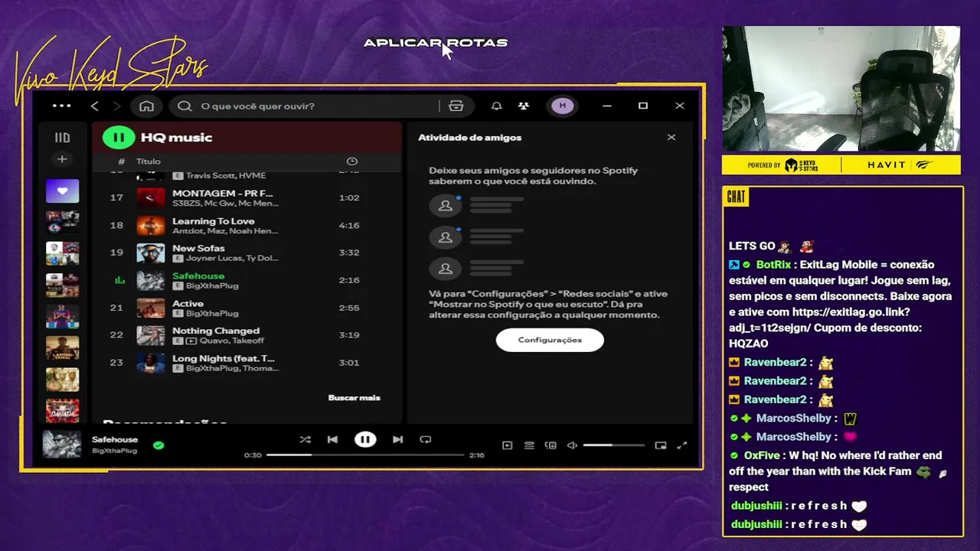Collapse the Your Library sidebar icon
The width and height of the screenshot is (980, 551).
click(x=62, y=138)
